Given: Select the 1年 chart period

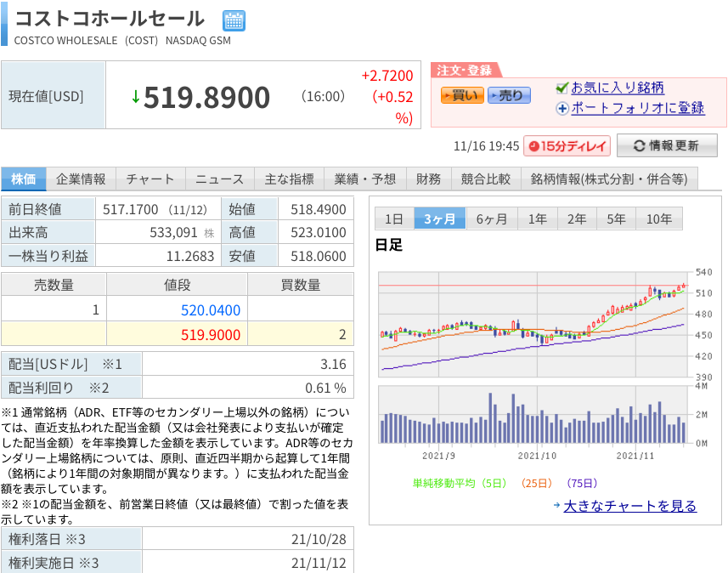Looking at the screenshot, I should click(x=537, y=218).
